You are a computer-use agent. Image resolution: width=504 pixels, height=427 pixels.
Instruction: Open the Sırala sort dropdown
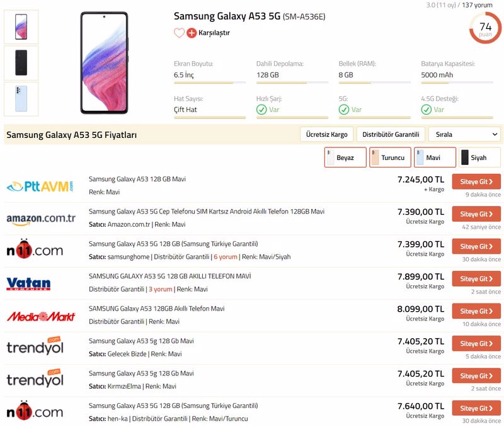(464, 135)
